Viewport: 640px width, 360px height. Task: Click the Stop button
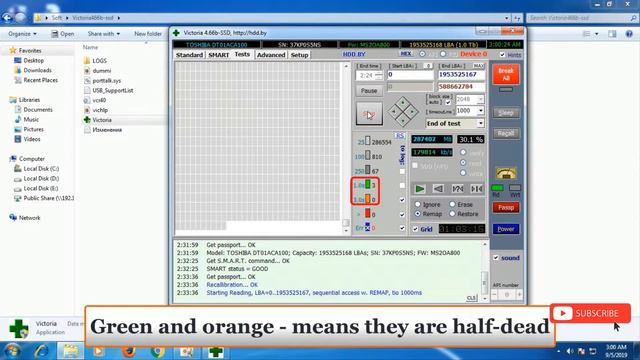coord(369,114)
